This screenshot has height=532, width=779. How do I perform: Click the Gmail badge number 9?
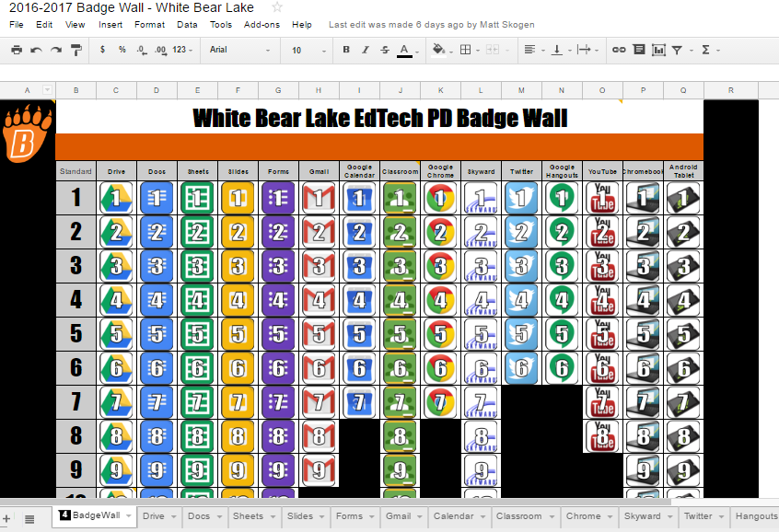tap(319, 470)
